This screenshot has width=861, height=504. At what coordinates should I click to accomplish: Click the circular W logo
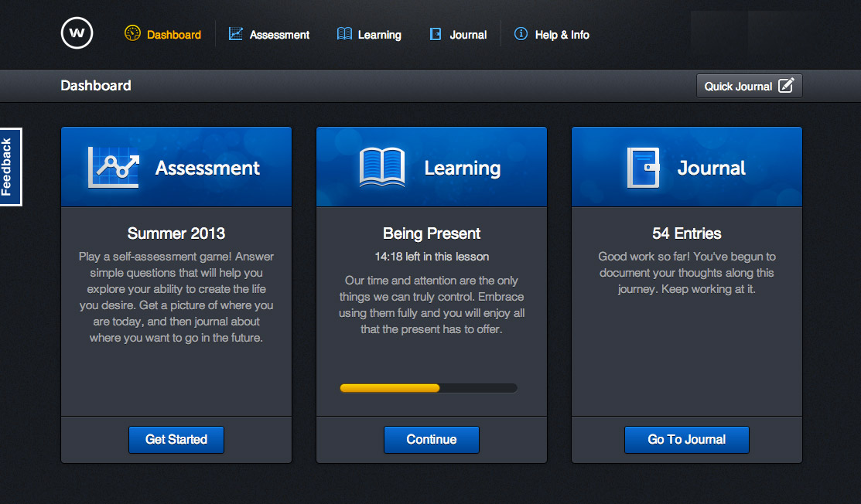[x=77, y=33]
